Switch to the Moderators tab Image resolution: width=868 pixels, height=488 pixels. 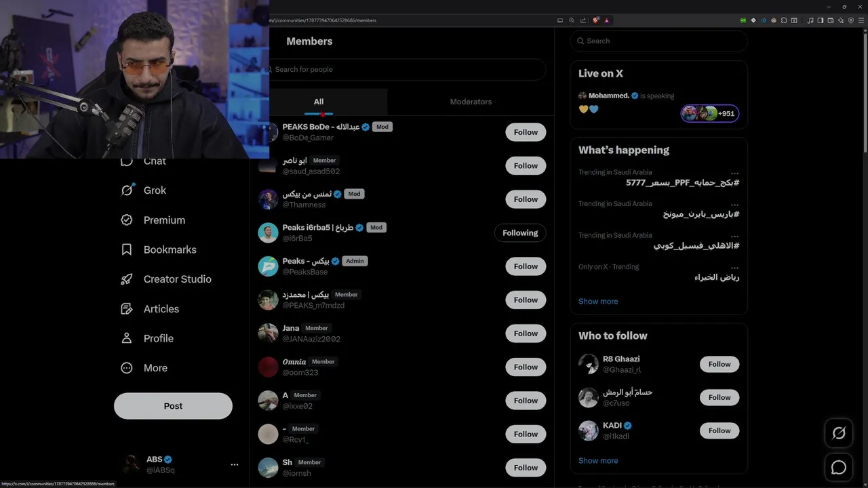point(471,102)
